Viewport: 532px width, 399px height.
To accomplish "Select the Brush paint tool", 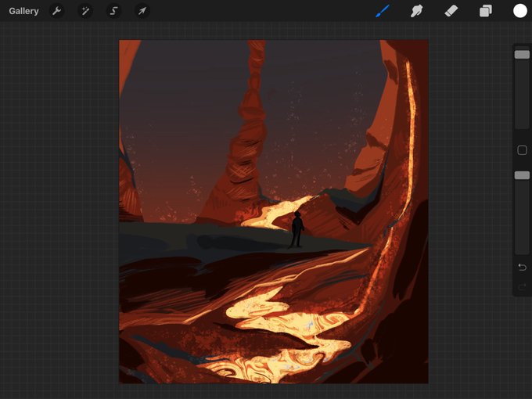I will tap(383, 11).
